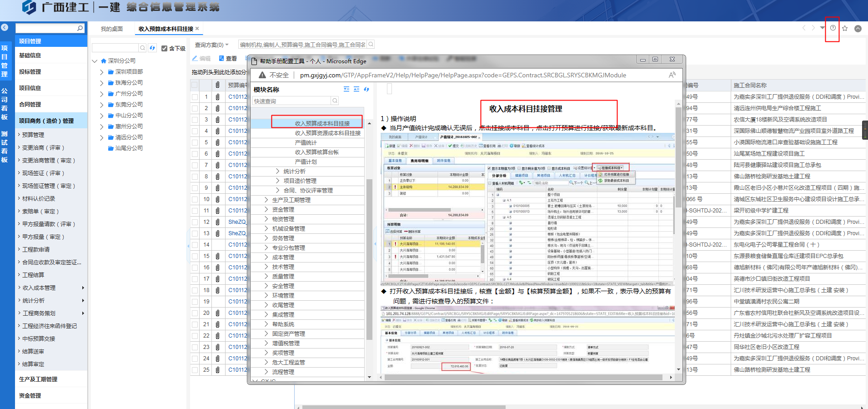Screen dimensions: 868x409
Task: Click the filter box search magnifier
Action: (x=371, y=45)
